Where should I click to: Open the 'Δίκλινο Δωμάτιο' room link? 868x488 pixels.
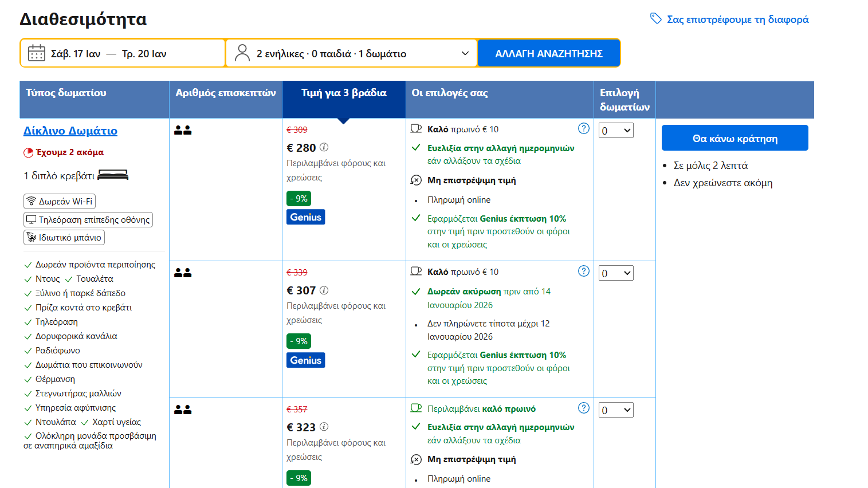[70, 131]
